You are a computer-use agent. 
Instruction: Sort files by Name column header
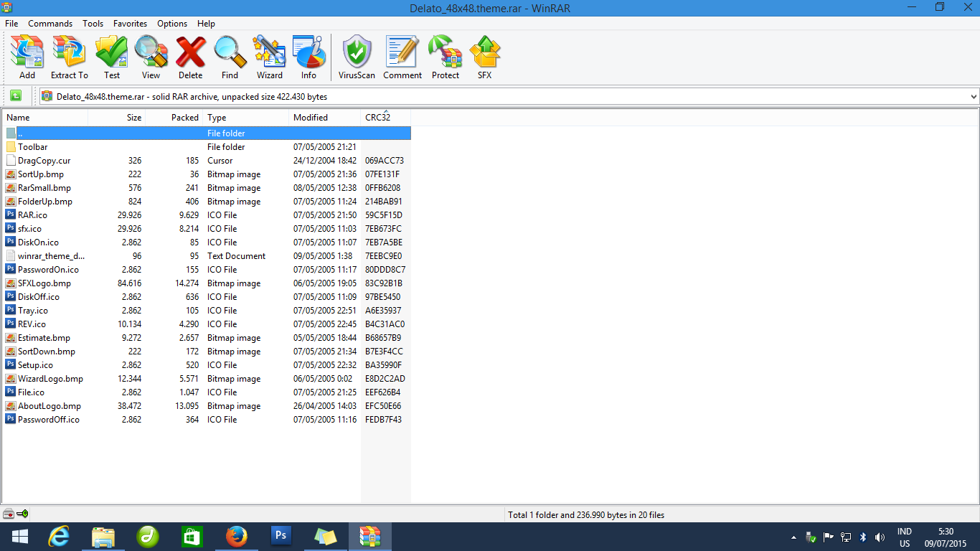tap(45, 117)
